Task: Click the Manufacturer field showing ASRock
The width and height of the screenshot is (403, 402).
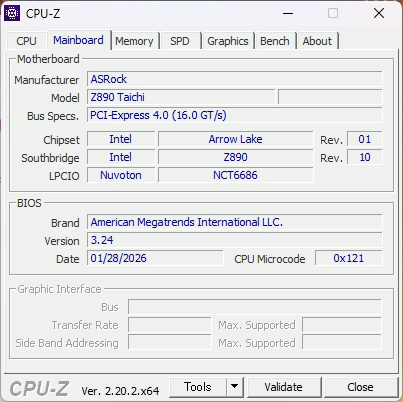Action: pos(235,79)
